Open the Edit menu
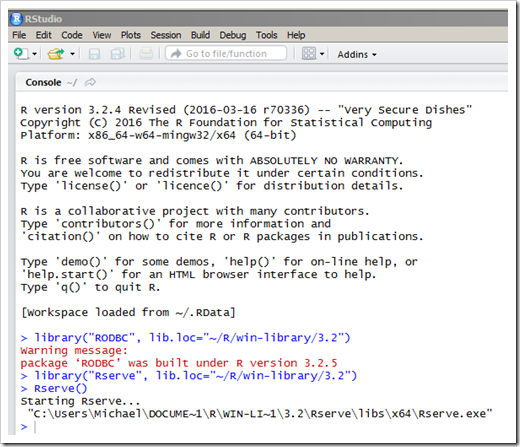Screen dimensions: 520x447 tap(44, 35)
